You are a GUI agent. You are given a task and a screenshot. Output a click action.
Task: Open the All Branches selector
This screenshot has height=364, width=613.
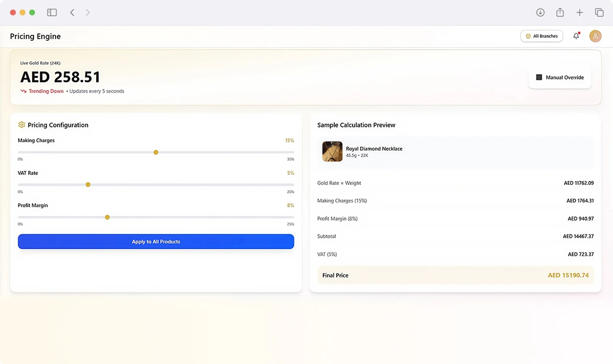click(542, 36)
